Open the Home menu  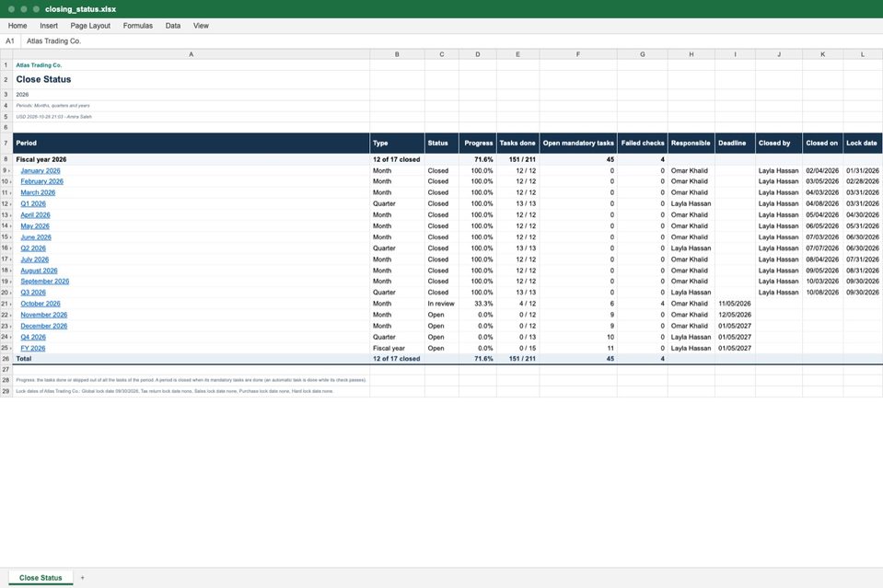tap(17, 26)
